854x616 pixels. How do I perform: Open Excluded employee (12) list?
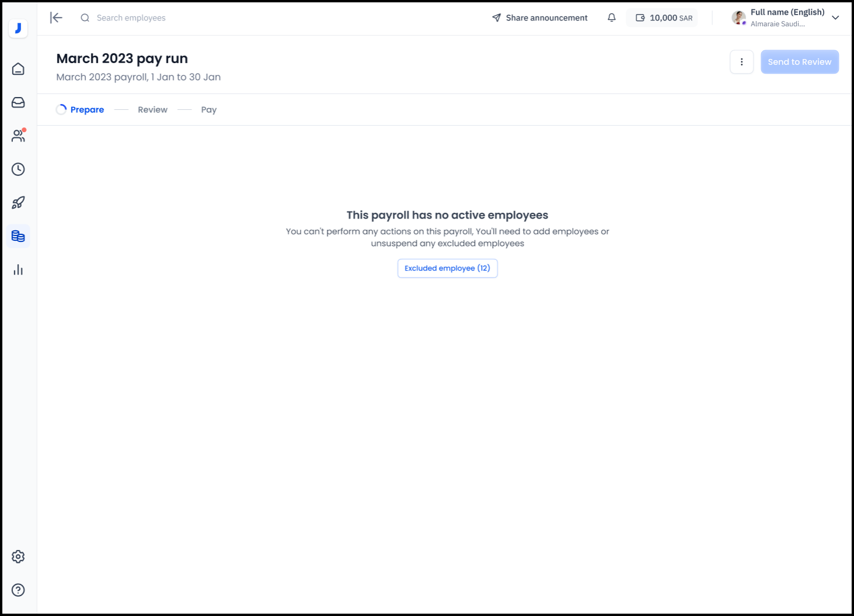[x=447, y=268]
